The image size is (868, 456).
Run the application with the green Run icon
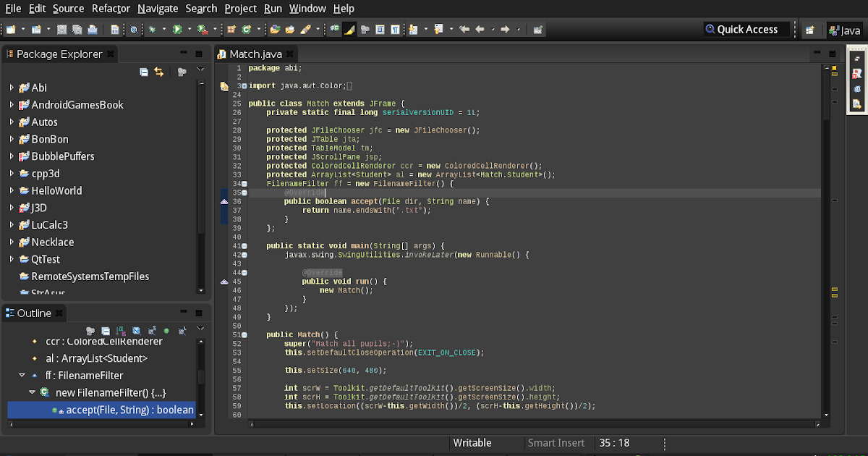tap(176, 29)
